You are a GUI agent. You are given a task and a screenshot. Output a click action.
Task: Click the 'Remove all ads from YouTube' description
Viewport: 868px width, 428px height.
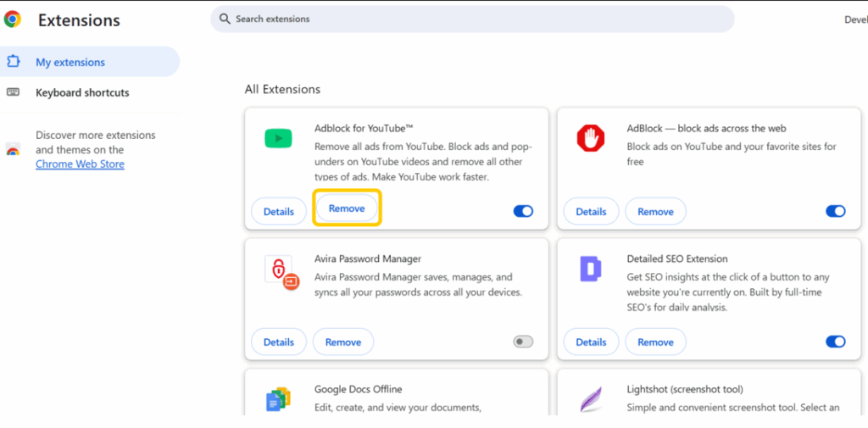pos(424,162)
